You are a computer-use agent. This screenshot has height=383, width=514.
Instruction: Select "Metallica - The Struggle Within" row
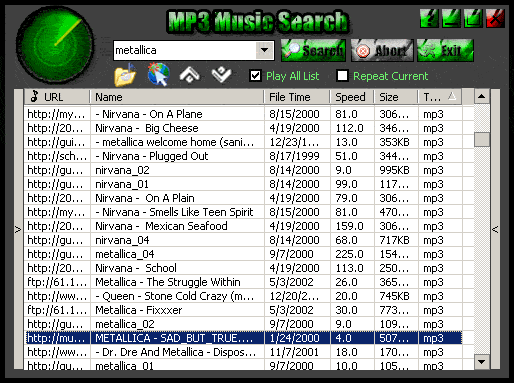[x=243, y=282]
